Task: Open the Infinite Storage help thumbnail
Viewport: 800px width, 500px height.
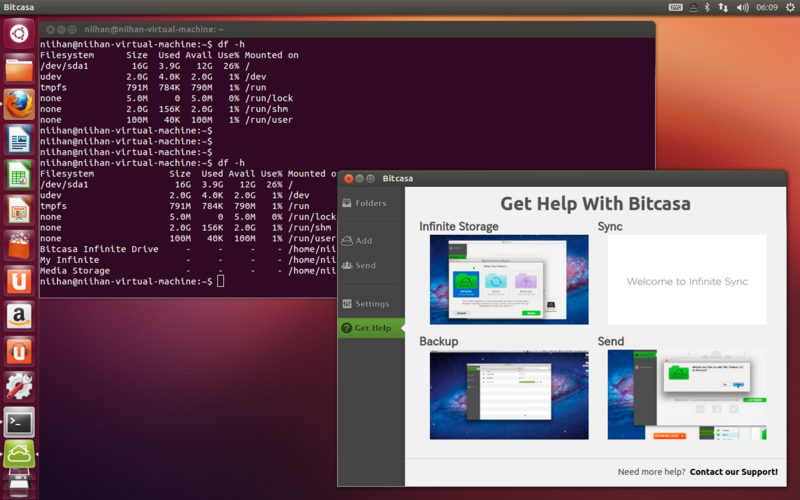Action: click(509, 280)
